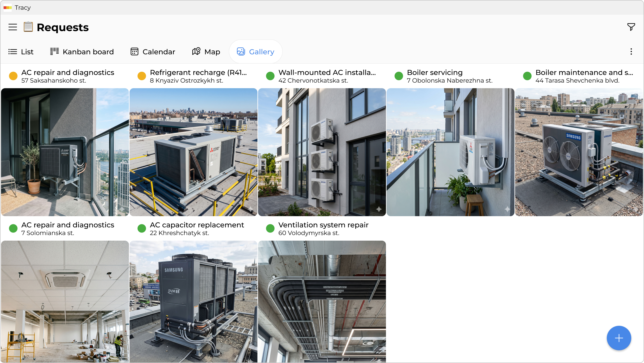Open the Ventilation system repair request
The height and width of the screenshot is (363, 644).
(x=324, y=225)
